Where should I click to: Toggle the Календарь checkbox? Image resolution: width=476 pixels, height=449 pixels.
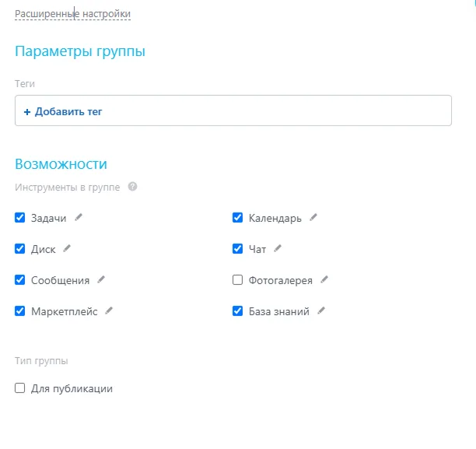(237, 218)
